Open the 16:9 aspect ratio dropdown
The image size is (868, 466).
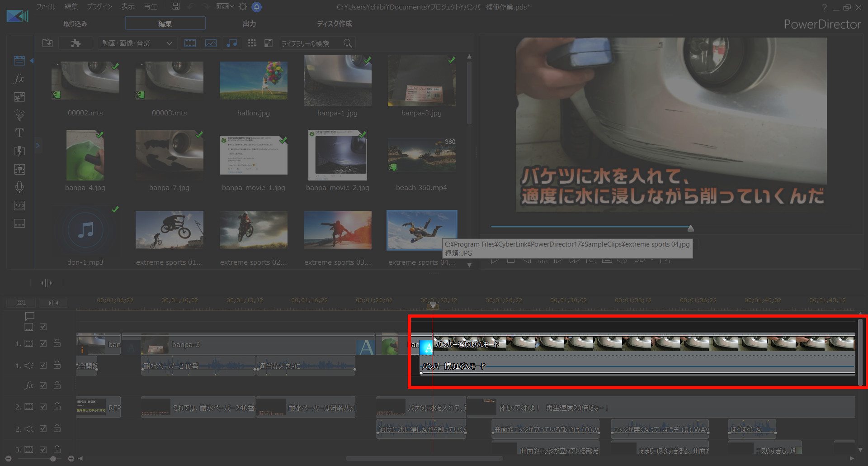click(225, 6)
